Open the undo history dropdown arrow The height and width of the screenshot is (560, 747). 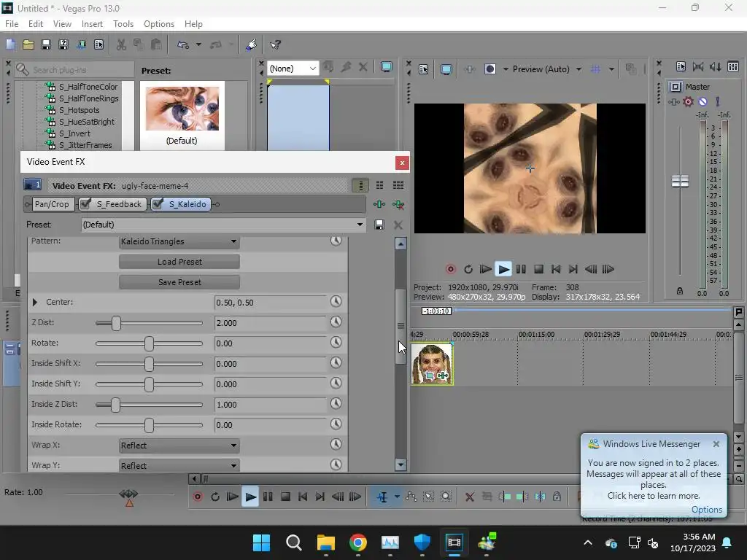(x=198, y=44)
